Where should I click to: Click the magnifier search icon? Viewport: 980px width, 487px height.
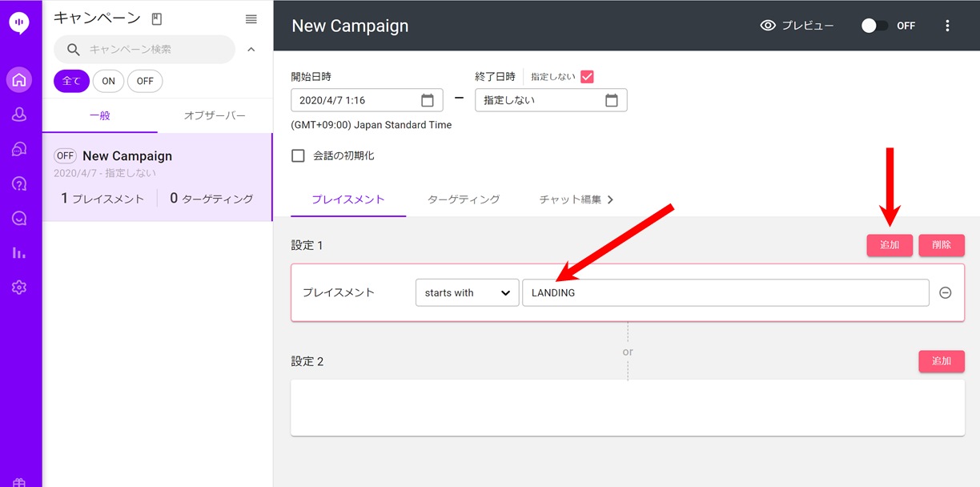pyautogui.click(x=74, y=50)
